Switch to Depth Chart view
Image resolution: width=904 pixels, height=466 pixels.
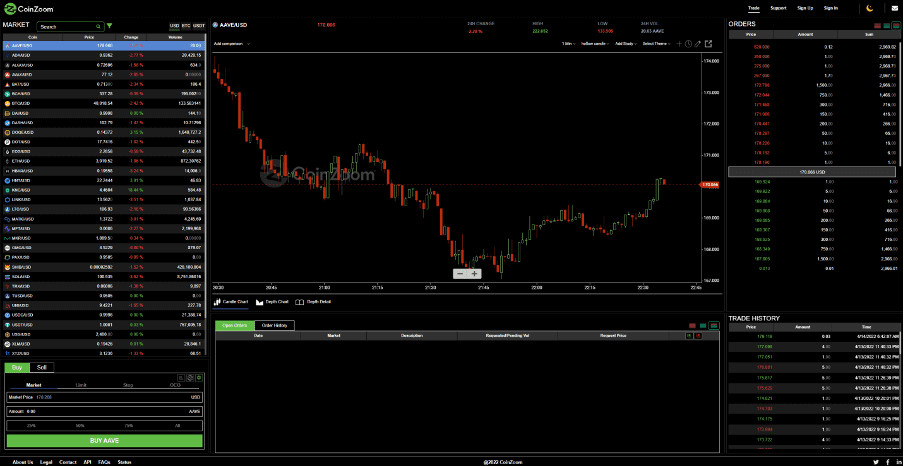(x=272, y=302)
